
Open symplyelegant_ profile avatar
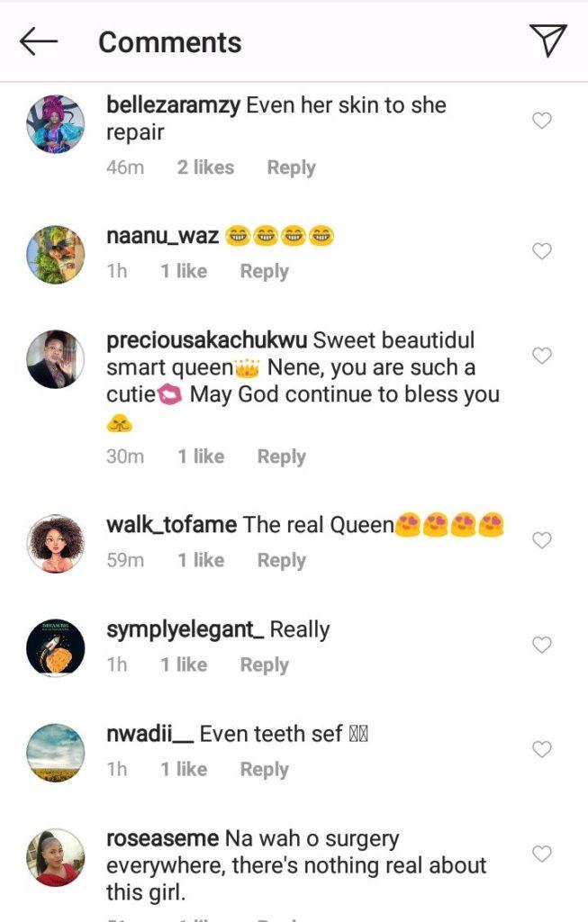(x=56, y=647)
